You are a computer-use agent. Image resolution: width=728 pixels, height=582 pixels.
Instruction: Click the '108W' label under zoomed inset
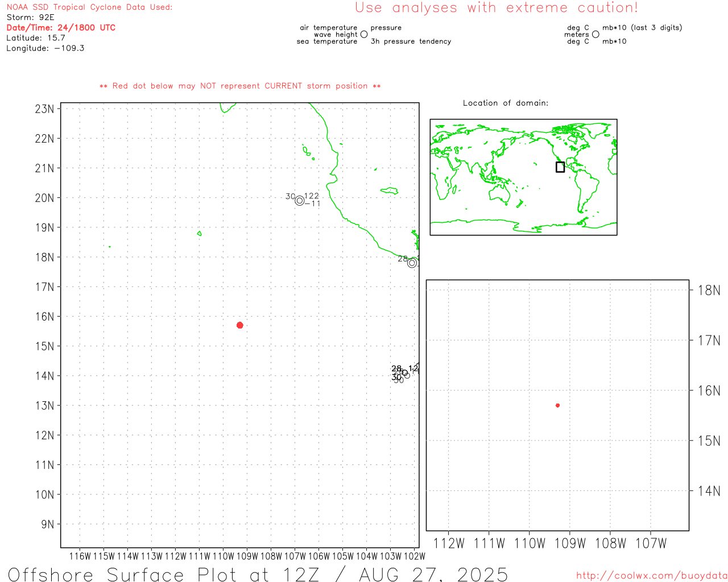pyautogui.click(x=610, y=543)
